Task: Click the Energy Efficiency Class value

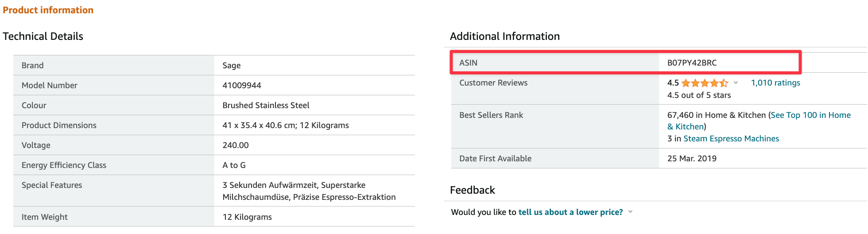Action: [234, 165]
